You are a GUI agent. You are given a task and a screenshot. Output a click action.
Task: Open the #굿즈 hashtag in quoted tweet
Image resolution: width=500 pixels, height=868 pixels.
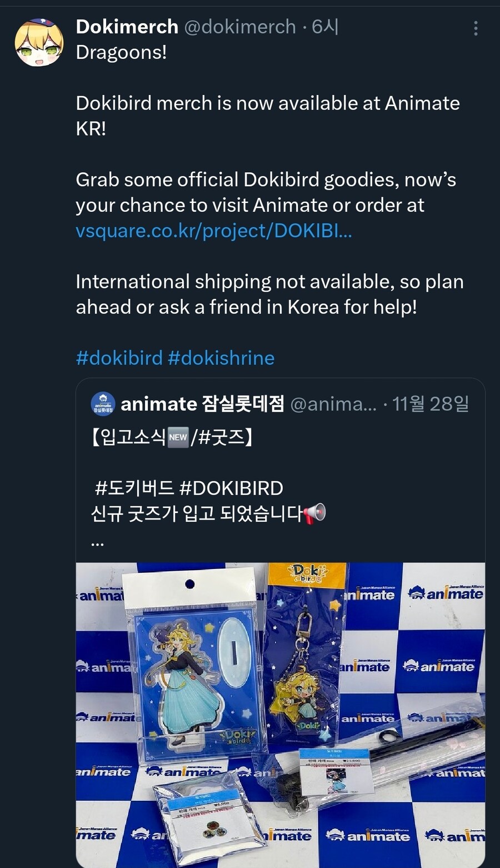[x=221, y=437]
